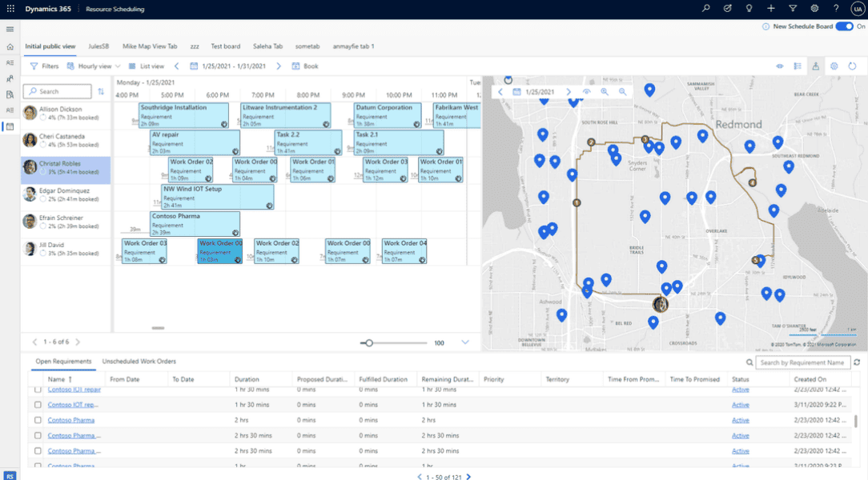This screenshot has width=868, height=480.
Task: Click the Search resources input field
Action: (56, 91)
